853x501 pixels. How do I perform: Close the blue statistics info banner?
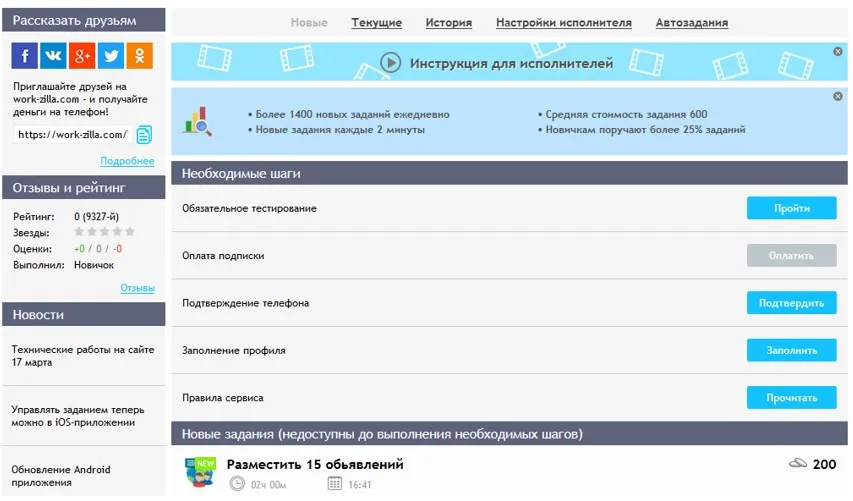click(838, 96)
